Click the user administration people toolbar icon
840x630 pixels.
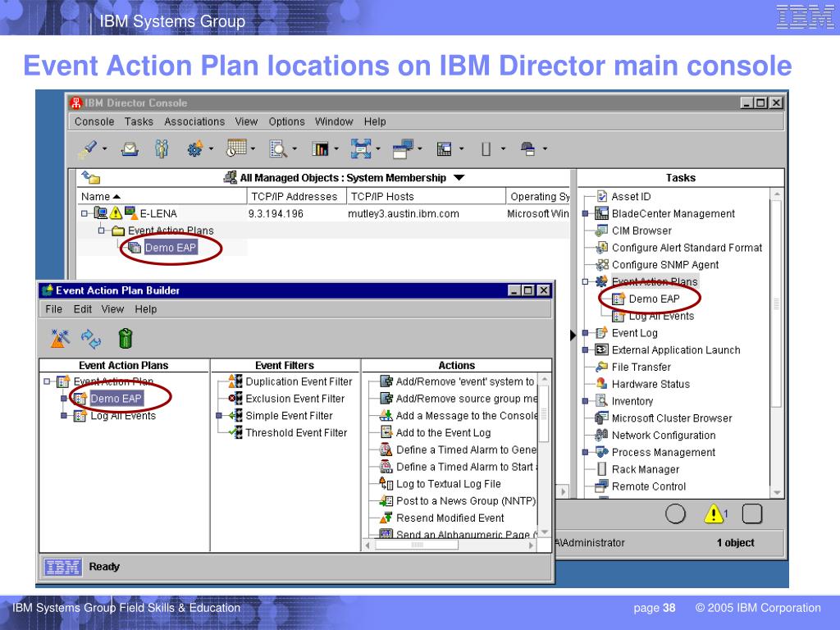click(162, 148)
